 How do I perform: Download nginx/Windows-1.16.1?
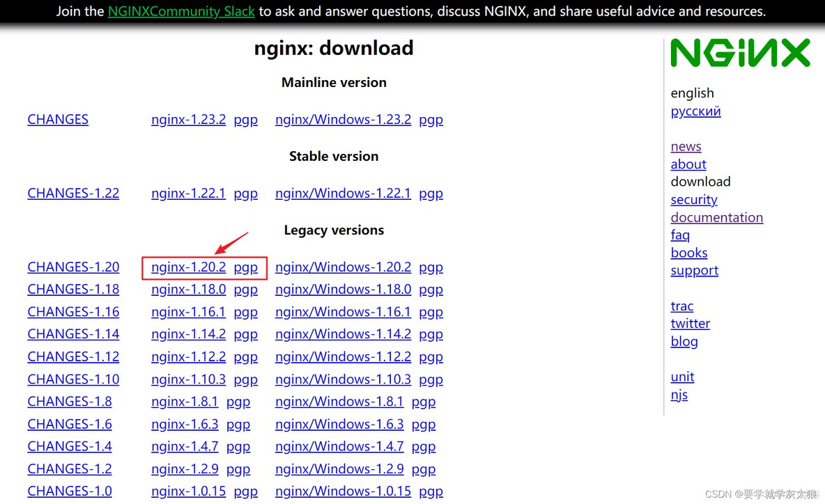pyautogui.click(x=343, y=312)
